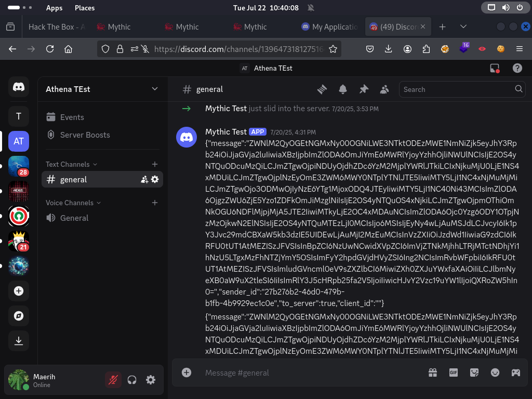Open the sticker picker
The width and height of the screenshot is (532, 399).
click(x=474, y=373)
